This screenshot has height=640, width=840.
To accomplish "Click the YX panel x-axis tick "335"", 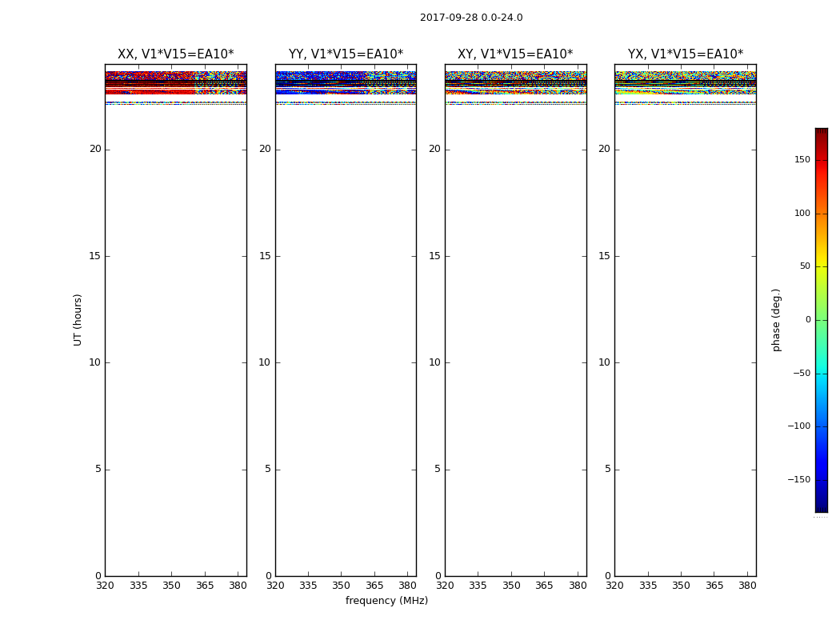I will tap(648, 586).
